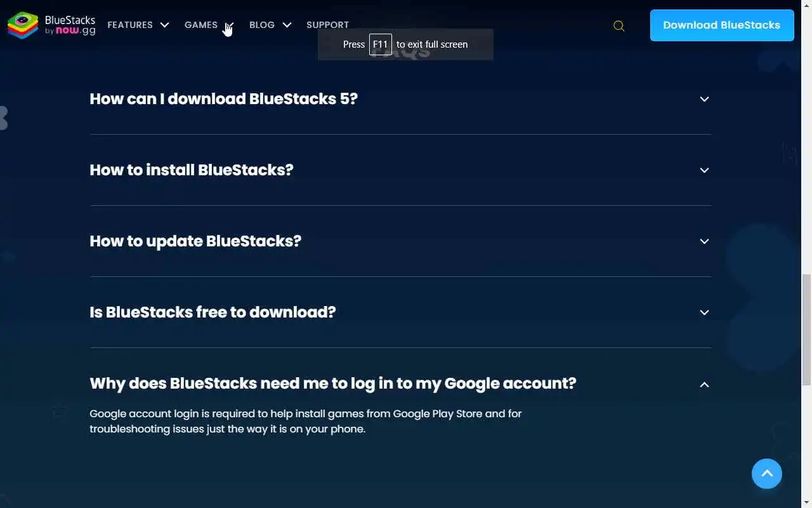812x508 pixels.
Task: Expand 'How to install BlueStacks?' chevron
Action: (x=704, y=170)
